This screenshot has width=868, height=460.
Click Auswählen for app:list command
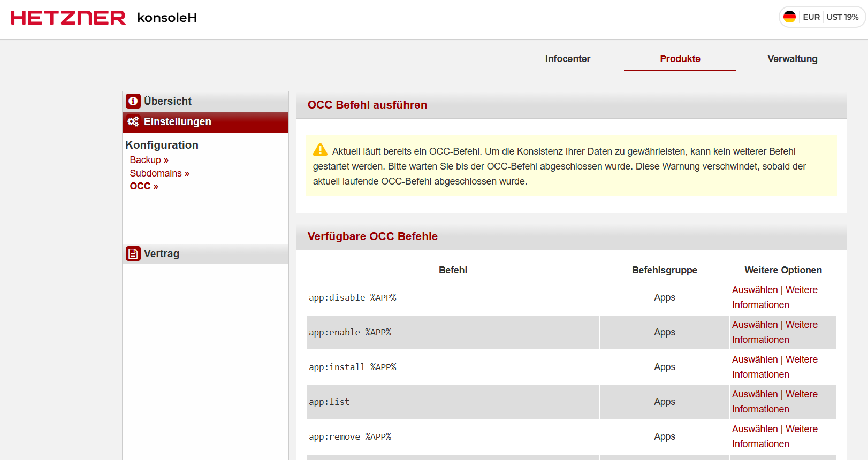click(x=755, y=394)
